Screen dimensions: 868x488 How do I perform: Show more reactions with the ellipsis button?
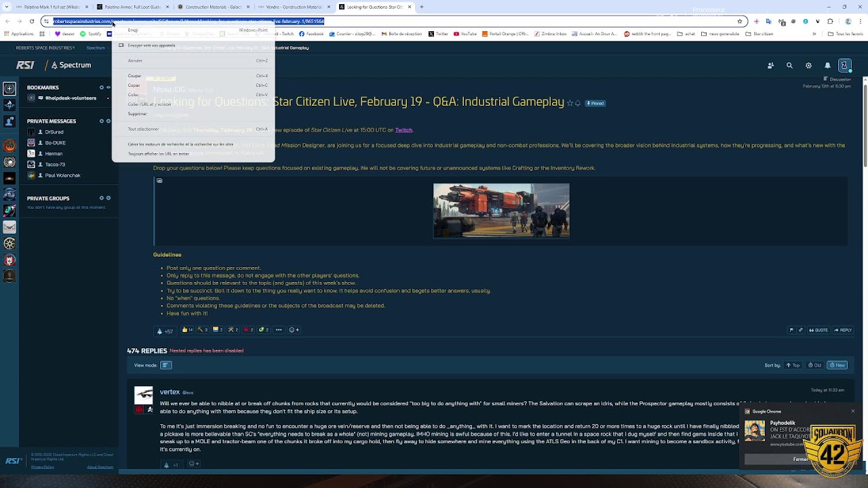pyautogui.click(x=279, y=330)
